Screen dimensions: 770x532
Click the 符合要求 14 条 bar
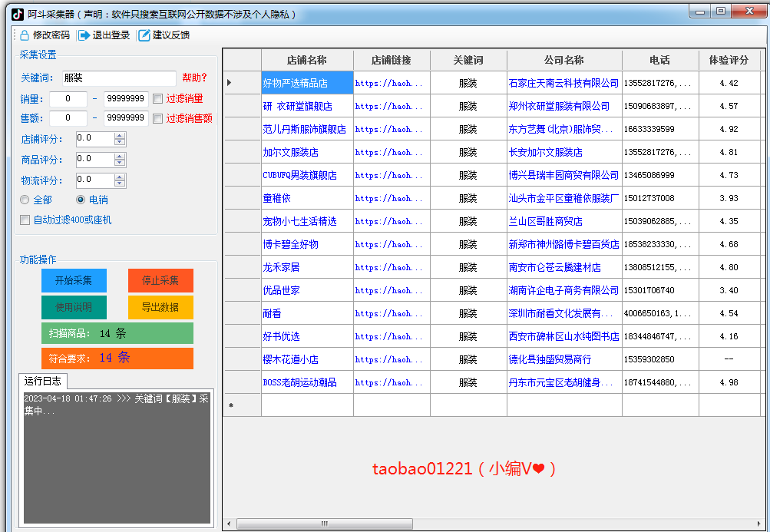coord(117,358)
